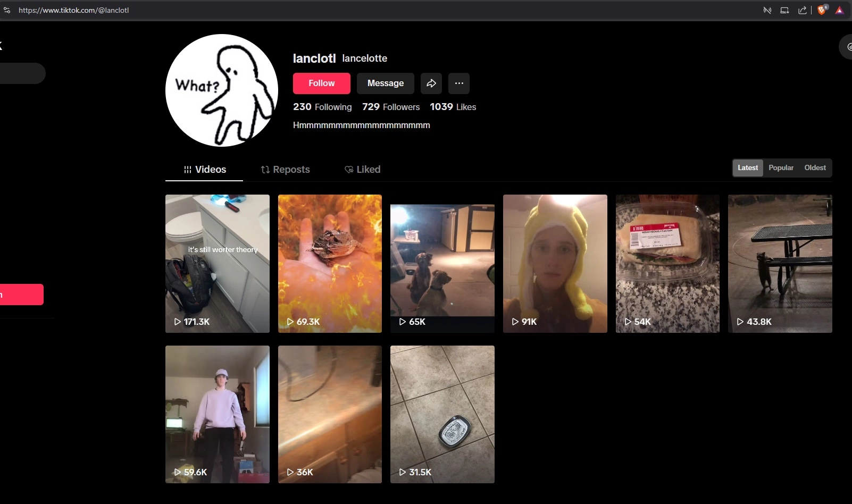Play the raccoon picnic table video, 43.8K views
Screen dimensions: 852x504
(x=780, y=264)
